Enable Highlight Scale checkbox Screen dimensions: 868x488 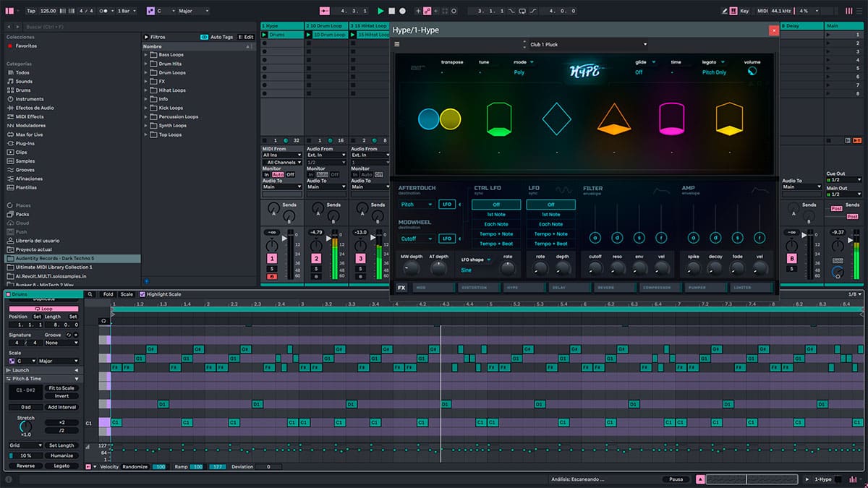[142, 294]
